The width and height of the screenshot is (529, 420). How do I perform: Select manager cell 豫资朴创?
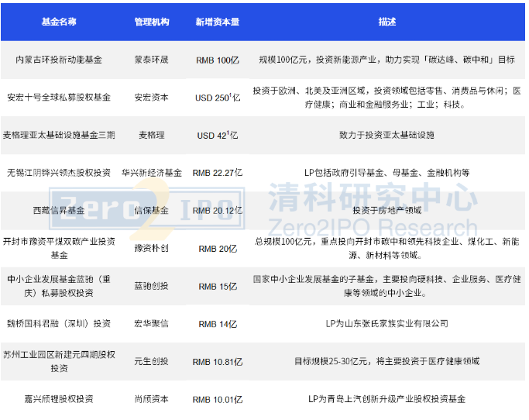click(152, 248)
